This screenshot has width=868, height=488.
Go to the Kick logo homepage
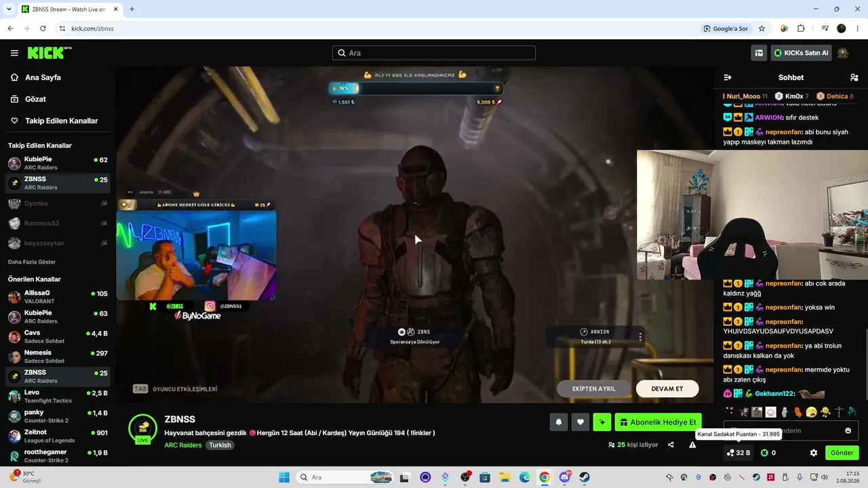(50, 53)
